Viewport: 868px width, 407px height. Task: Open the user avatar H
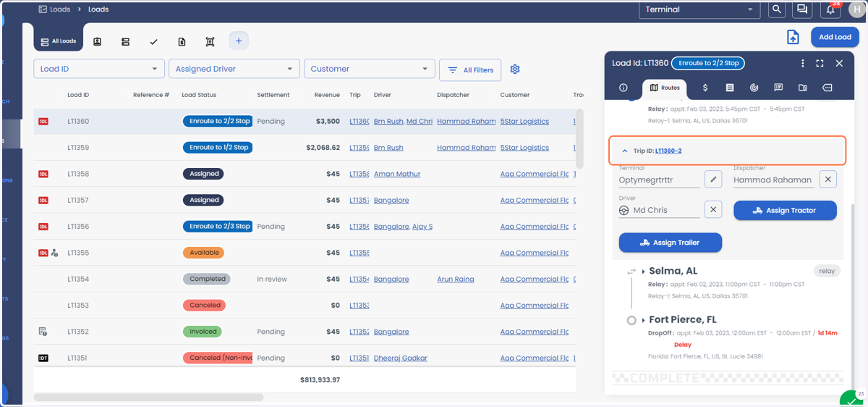click(856, 9)
